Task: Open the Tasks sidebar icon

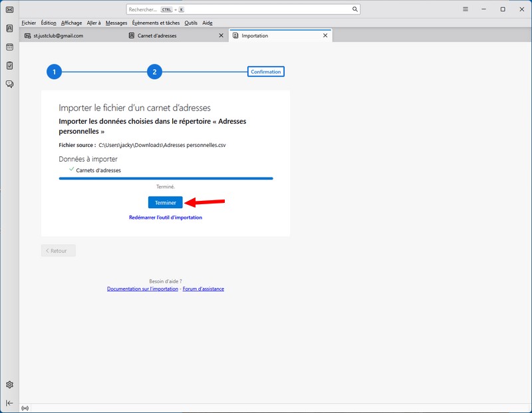Action: [x=9, y=65]
